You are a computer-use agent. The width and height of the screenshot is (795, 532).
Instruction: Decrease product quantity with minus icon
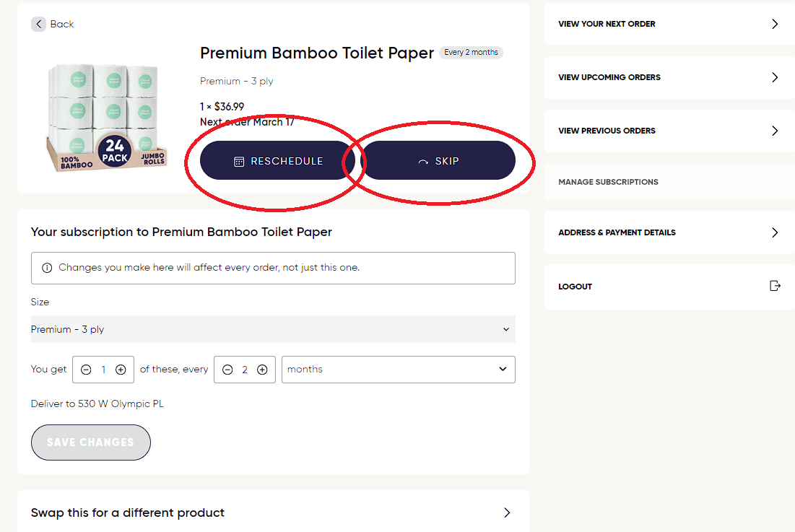(x=86, y=370)
